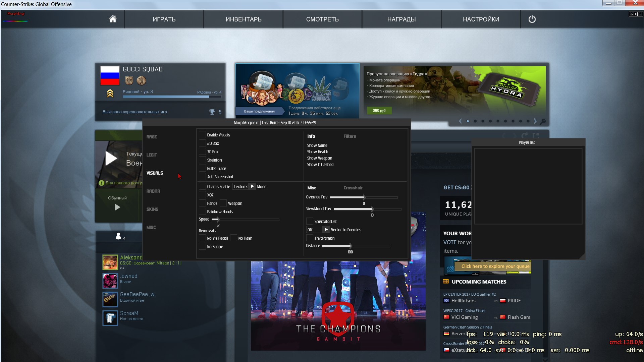
Task: Enable the No Vis Recoil checkbox
Action: [x=202, y=238]
